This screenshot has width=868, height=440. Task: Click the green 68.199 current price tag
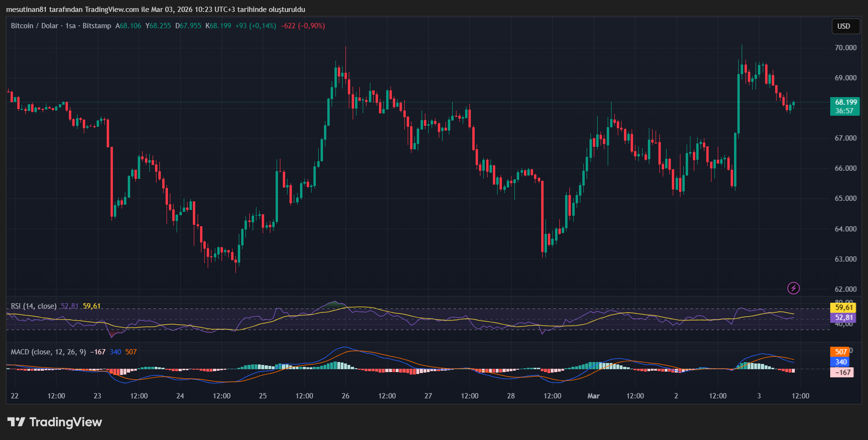[846, 102]
